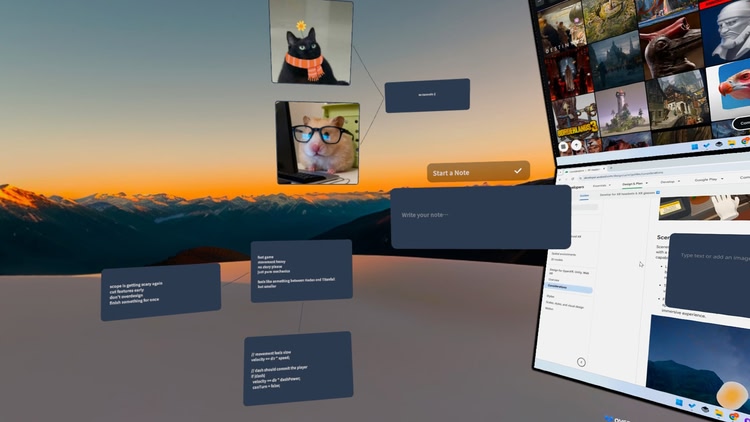750x422 pixels.
Task: Click the round stop icon on gallery window
Action: click(x=564, y=145)
